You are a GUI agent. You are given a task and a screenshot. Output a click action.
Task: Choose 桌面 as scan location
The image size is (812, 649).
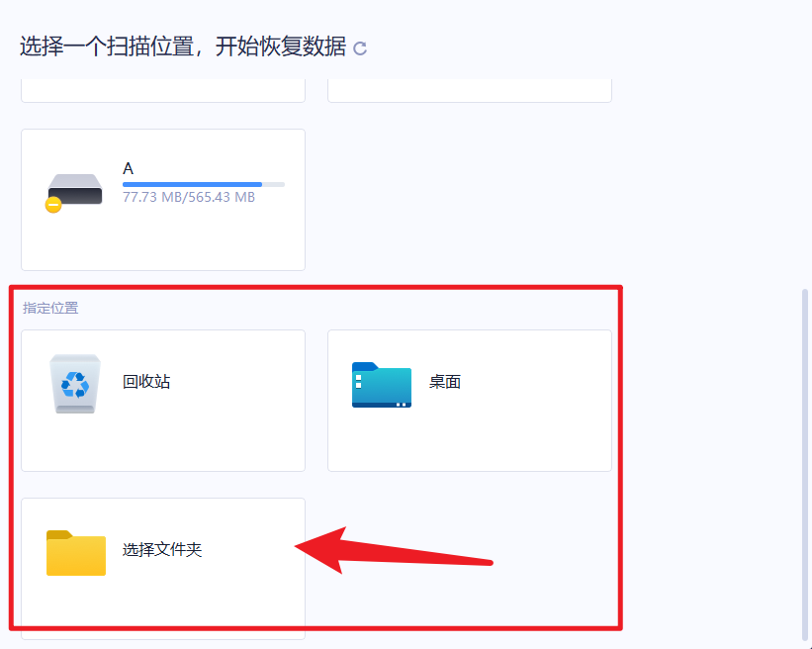(x=470, y=401)
